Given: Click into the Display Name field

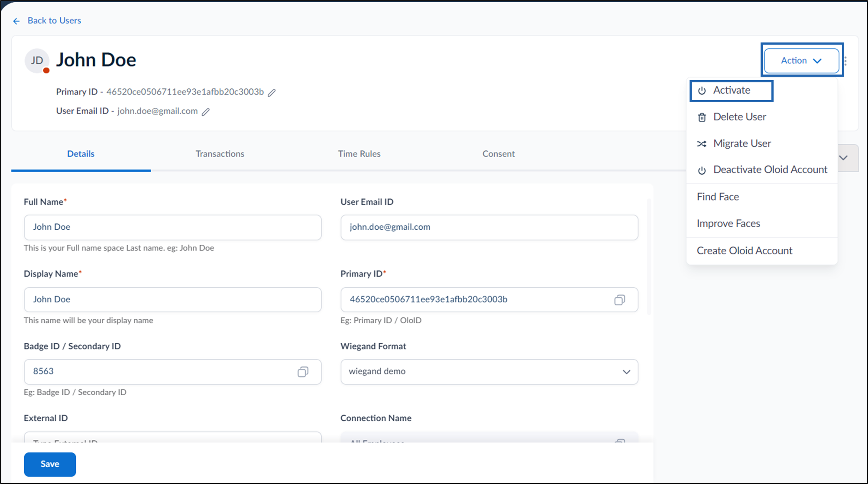Looking at the screenshot, I should point(172,300).
